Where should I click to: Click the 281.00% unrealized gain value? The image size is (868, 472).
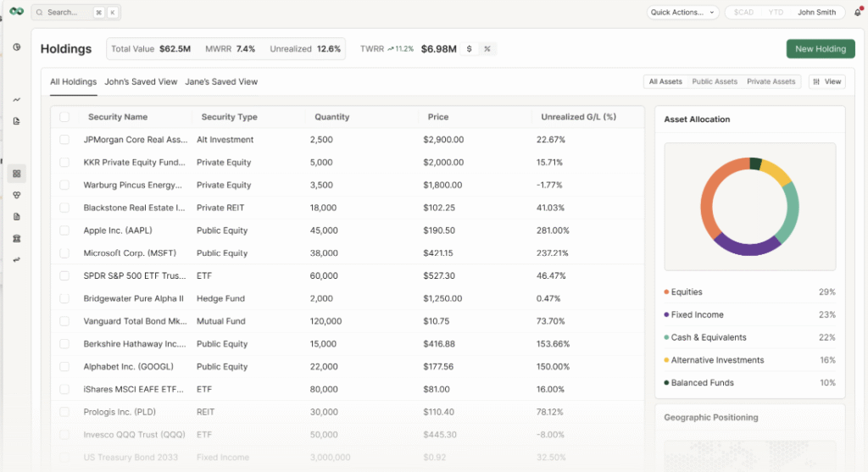click(x=553, y=230)
